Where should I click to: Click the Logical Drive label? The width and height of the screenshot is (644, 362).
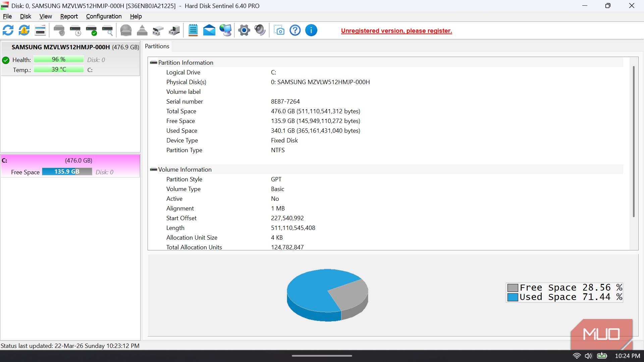click(183, 72)
